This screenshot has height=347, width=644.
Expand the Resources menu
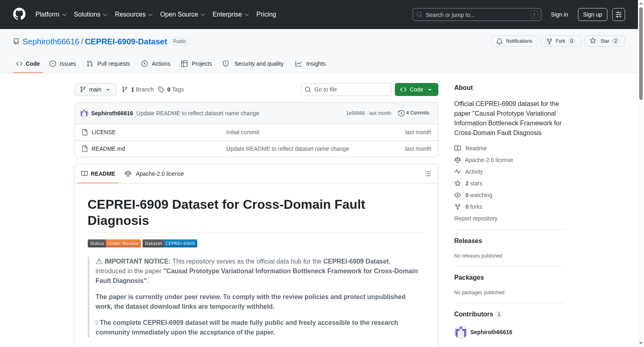click(134, 15)
